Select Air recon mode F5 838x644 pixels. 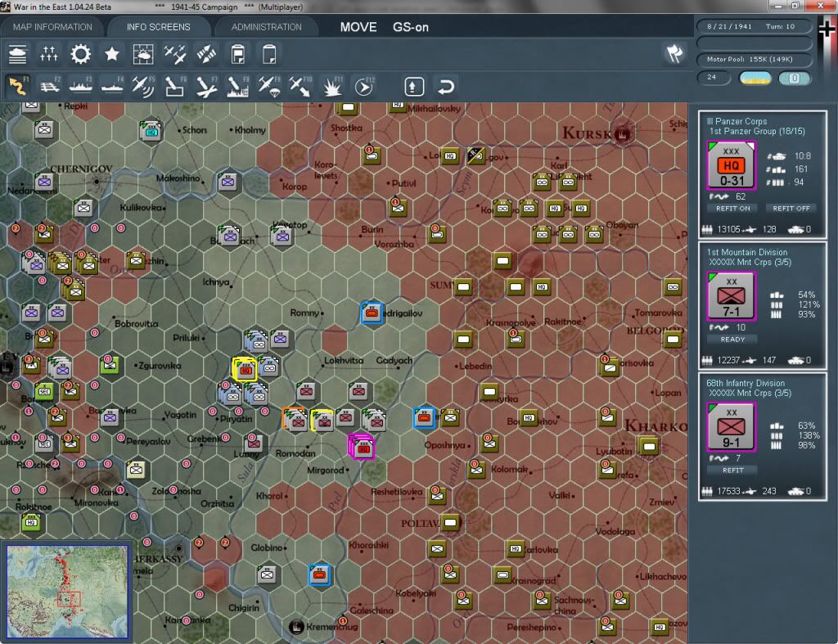coord(144,86)
